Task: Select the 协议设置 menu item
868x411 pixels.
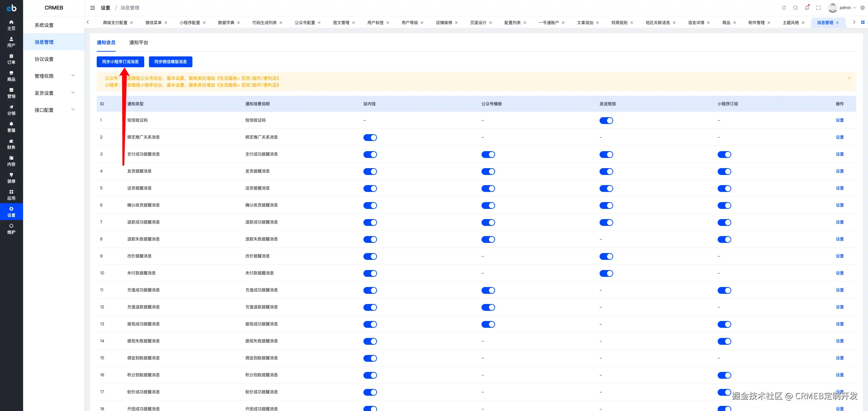Action: tap(44, 59)
